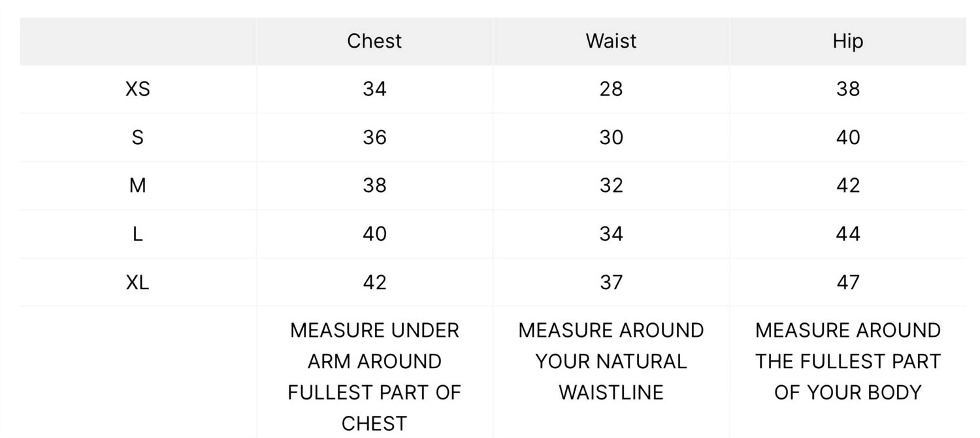Click the S hip value 40
The width and height of the screenshot is (980, 438).
pos(847,137)
